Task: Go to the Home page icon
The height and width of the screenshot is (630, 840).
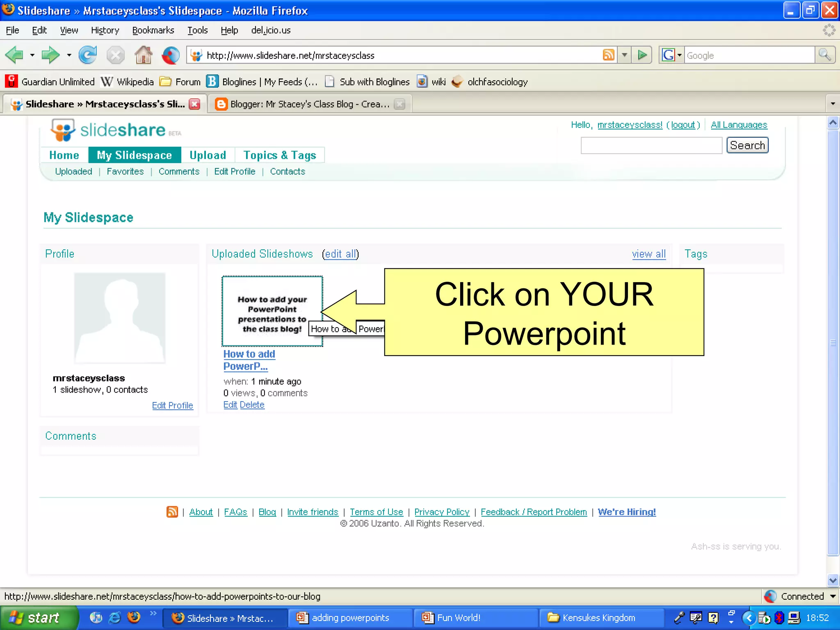Action: coord(143,55)
